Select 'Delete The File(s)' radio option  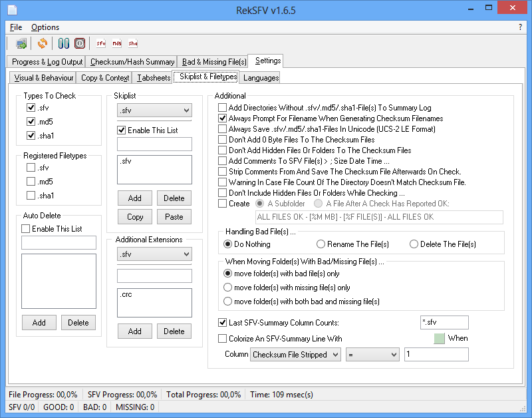414,244
